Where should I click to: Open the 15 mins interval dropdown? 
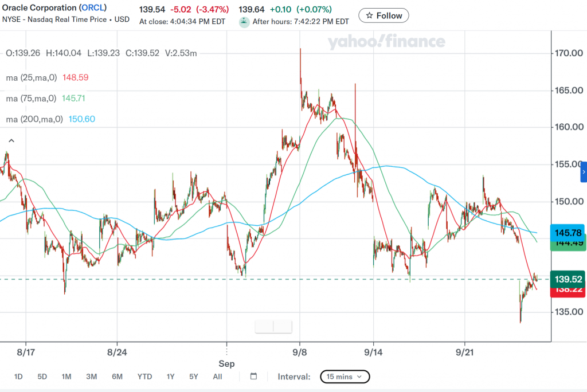pos(345,377)
